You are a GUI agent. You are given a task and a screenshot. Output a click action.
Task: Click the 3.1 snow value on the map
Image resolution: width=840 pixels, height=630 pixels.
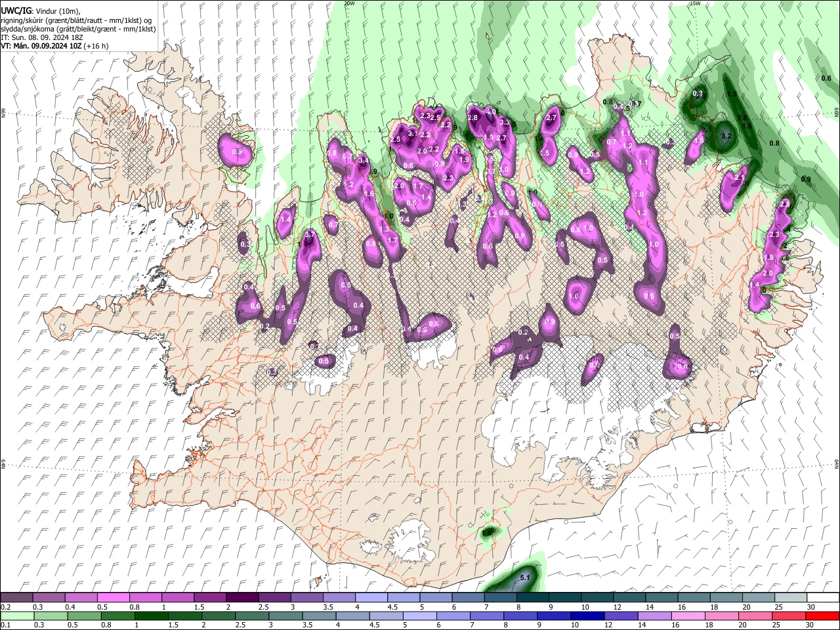click(412, 133)
